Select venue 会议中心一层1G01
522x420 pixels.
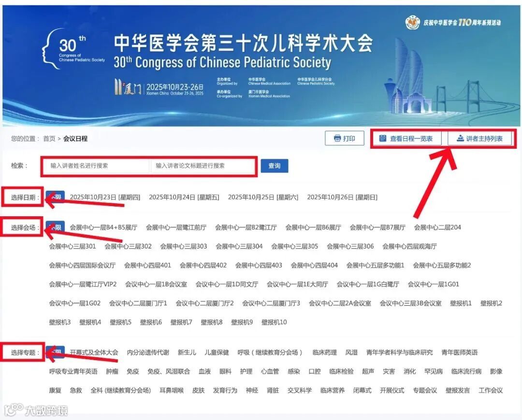coord(434,284)
